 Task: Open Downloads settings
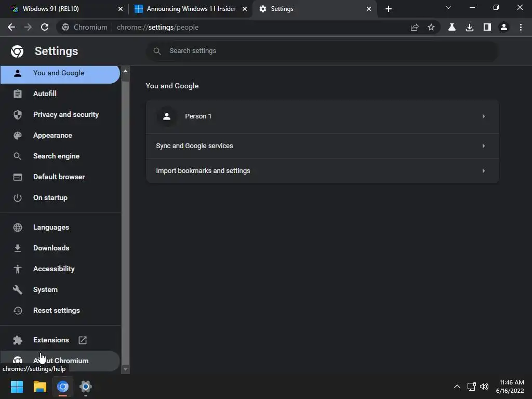60,248
